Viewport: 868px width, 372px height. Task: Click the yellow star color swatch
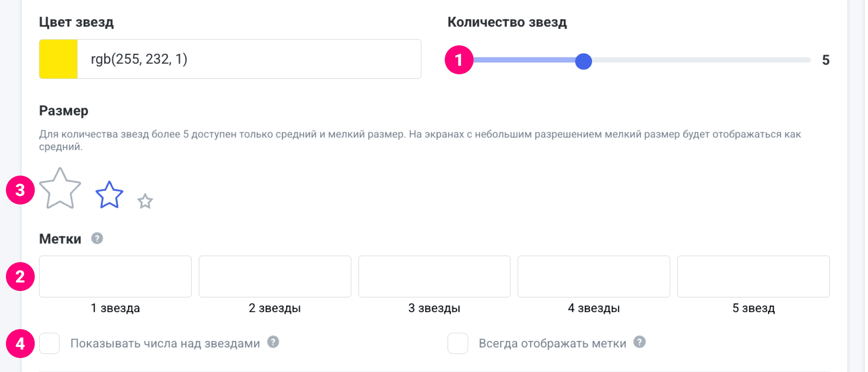58,59
